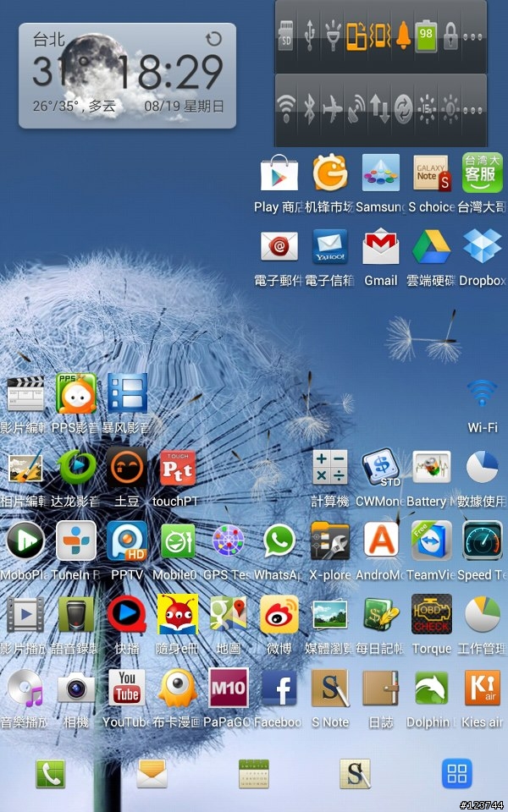Open the Facebook app
Viewport: 508px width, 812px height.
(x=279, y=688)
